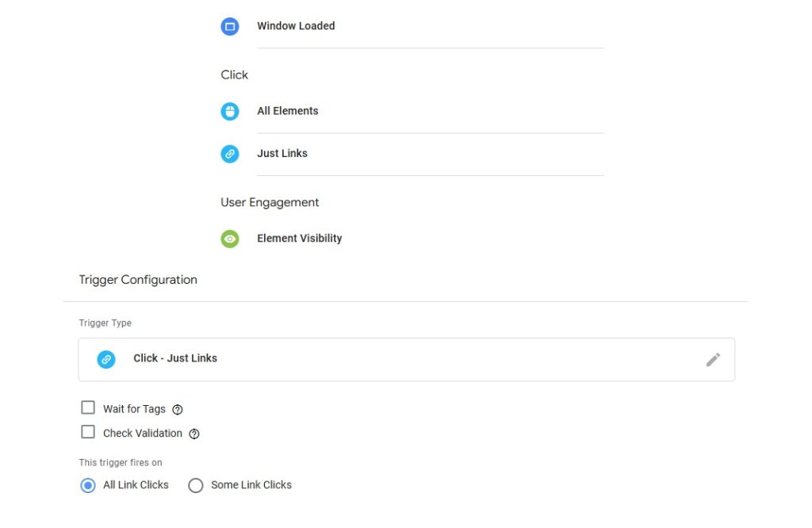Enable the Wait for Tags checkbox
The image size is (812, 528).
click(88, 407)
